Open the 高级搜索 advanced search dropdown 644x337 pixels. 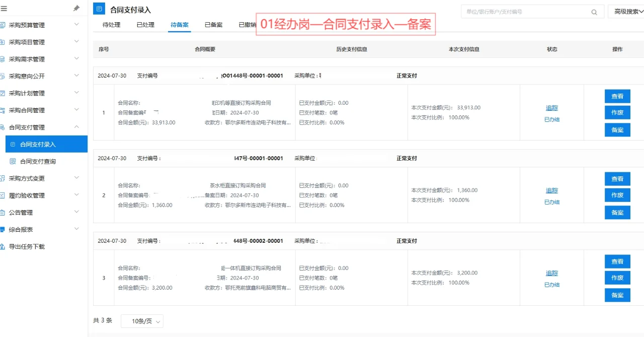pos(625,11)
